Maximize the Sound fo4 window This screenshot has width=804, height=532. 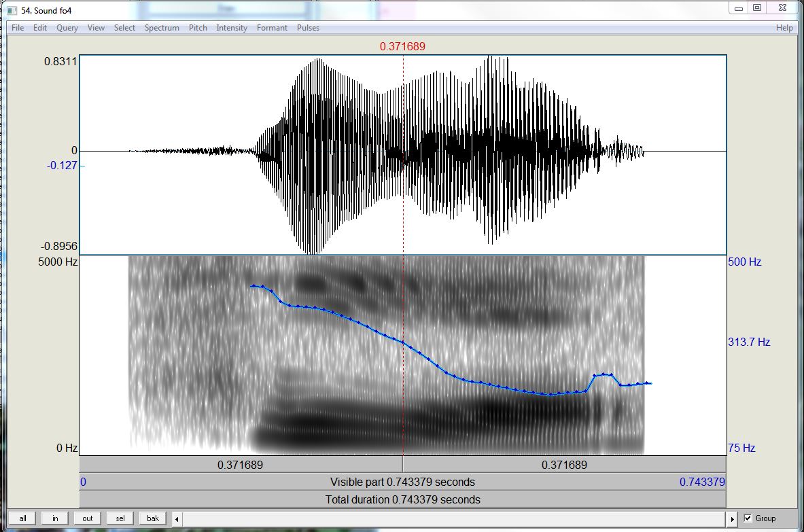[757, 8]
